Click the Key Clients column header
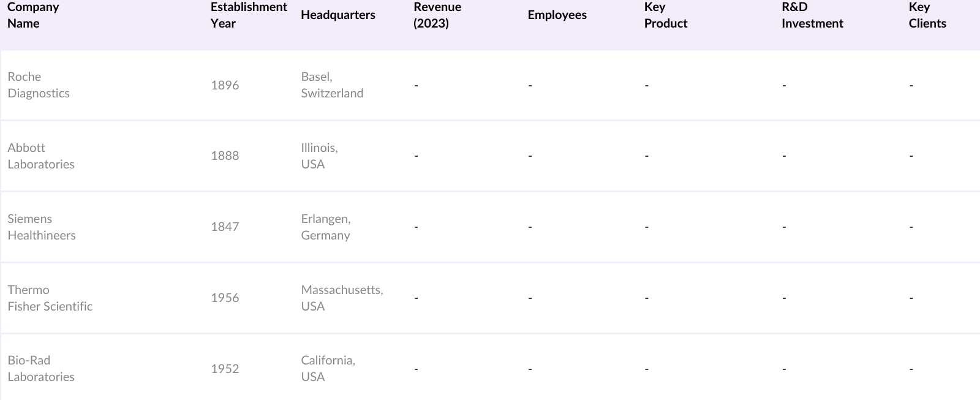980x400 pixels. [x=927, y=15]
